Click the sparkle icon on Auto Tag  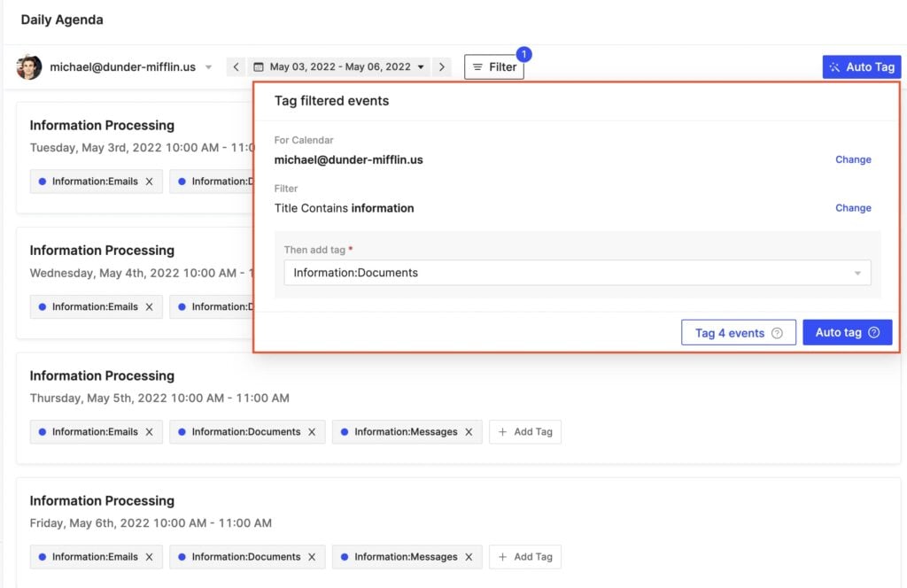click(834, 67)
